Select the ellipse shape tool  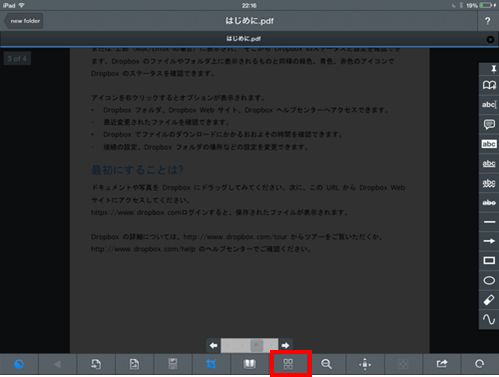[x=489, y=280]
